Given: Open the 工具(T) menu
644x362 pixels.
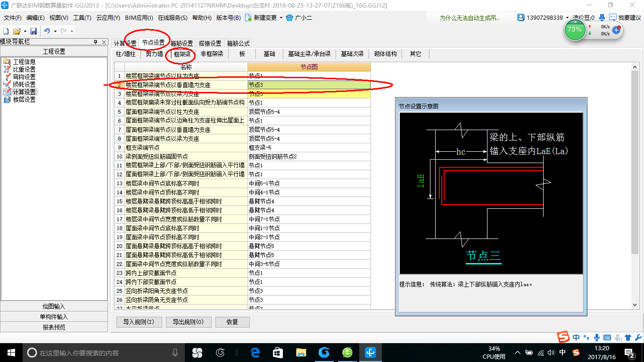Looking at the screenshot, I should coord(82,17).
